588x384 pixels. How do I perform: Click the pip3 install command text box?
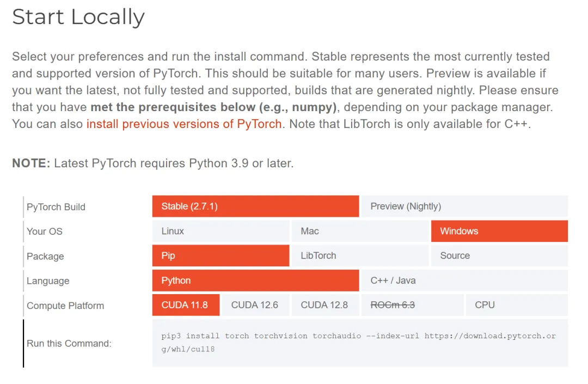pyautogui.click(x=359, y=343)
